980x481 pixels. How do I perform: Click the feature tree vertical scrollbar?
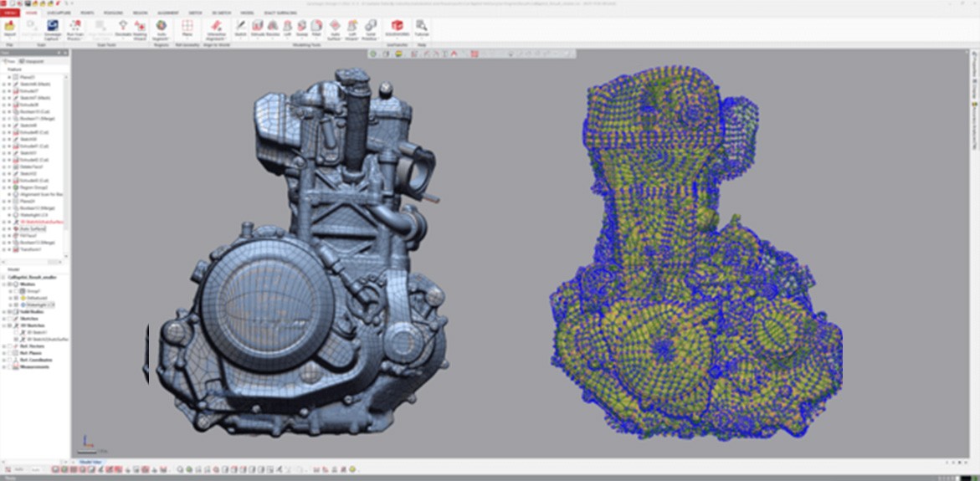click(x=68, y=151)
